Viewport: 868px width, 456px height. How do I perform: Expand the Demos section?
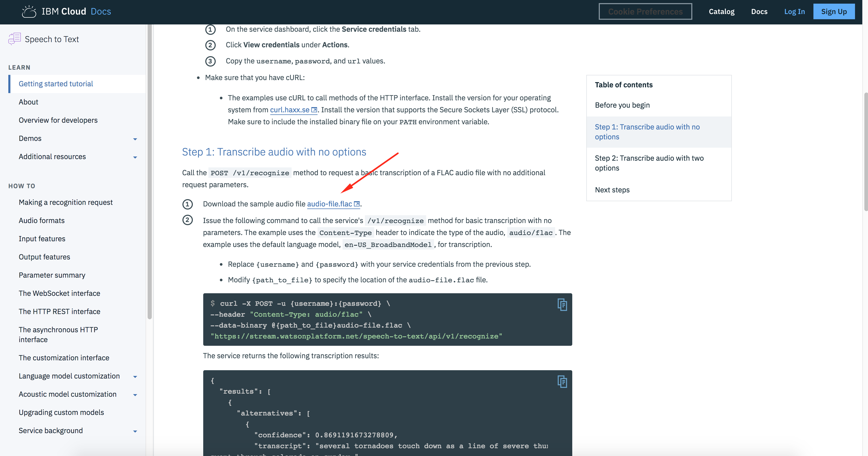click(135, 139)
